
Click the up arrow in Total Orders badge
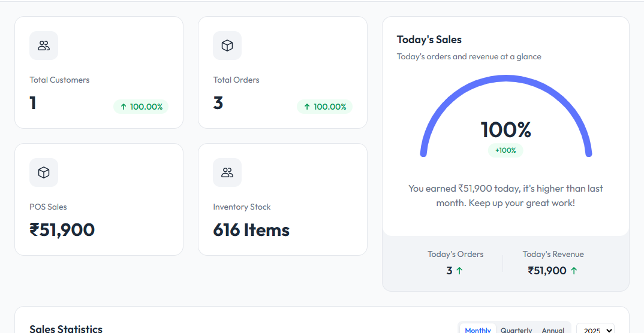[307, 107]
